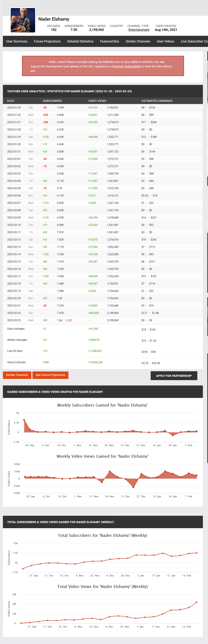Select the 7.5K subscribers header count
208x644 pixels.
pyautogui.click(x=74, y=30)
